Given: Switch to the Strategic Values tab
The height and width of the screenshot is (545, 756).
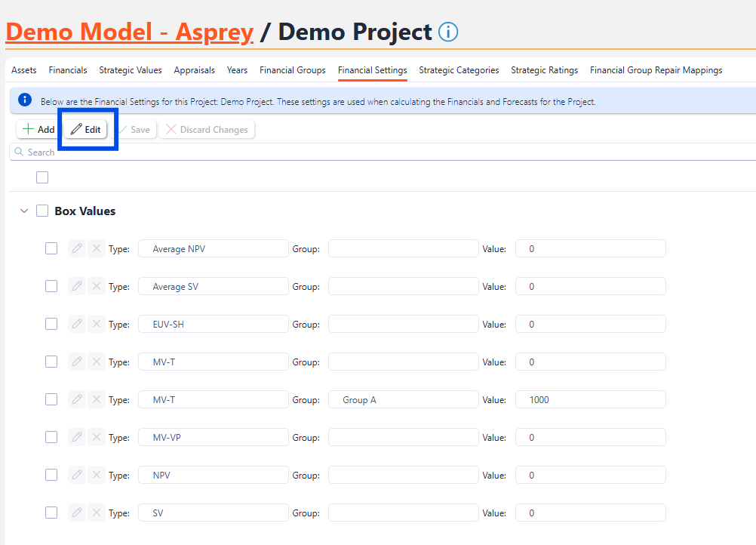Looking at the screenshot, I should 131,70.
